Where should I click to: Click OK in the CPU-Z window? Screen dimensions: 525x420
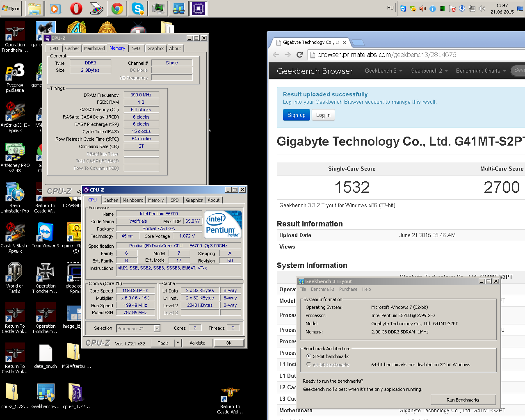(x=228, y=343)
